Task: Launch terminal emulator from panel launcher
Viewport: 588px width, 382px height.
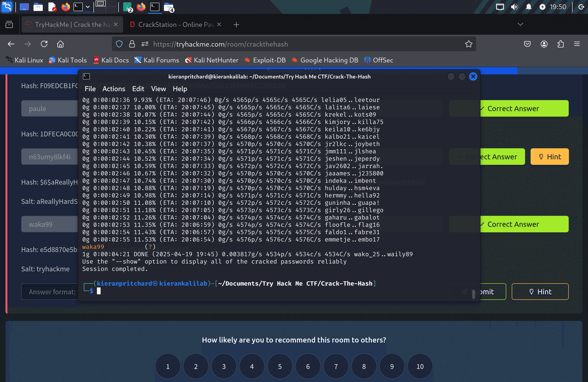Action: click(78, 7)
